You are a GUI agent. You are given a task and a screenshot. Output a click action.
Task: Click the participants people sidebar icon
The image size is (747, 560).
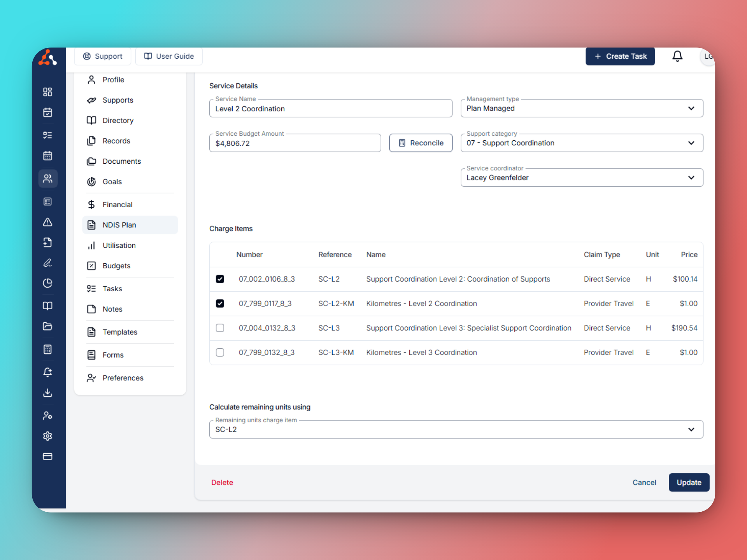pos(47,178)
